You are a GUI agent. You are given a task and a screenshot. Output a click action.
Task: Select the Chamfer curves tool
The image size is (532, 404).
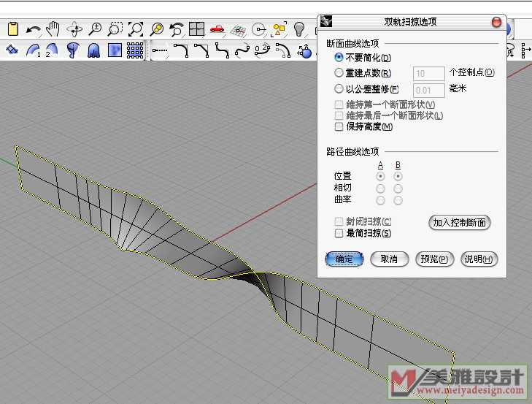pos(201,50)
